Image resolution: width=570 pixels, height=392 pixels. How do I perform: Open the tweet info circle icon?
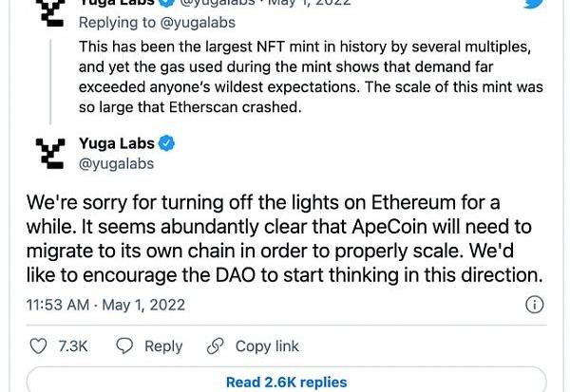535,305
